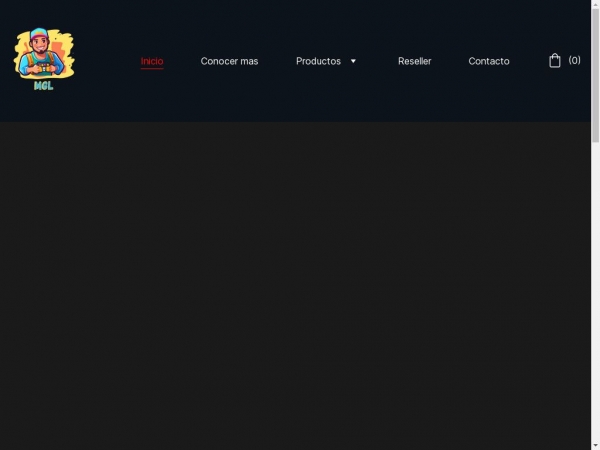Go to Conocer mas page

[229, 61]
